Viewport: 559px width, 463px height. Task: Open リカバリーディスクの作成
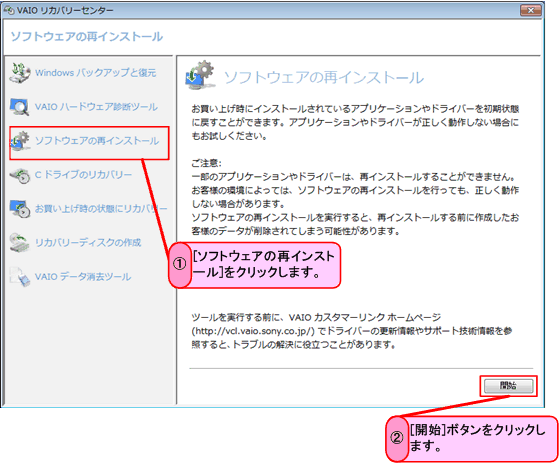click(x=88, y=243)
